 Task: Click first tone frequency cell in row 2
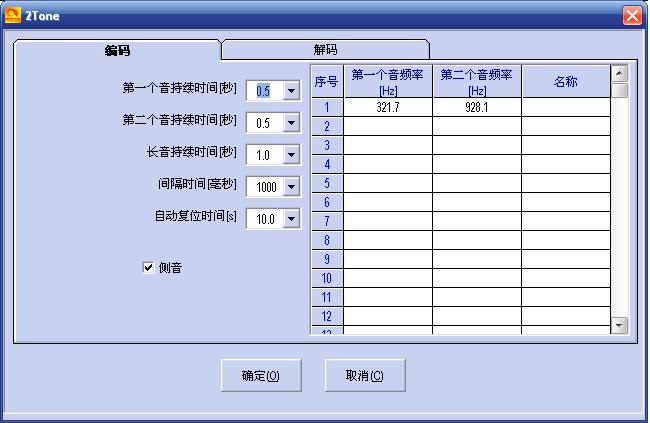(x=388, y=126)
